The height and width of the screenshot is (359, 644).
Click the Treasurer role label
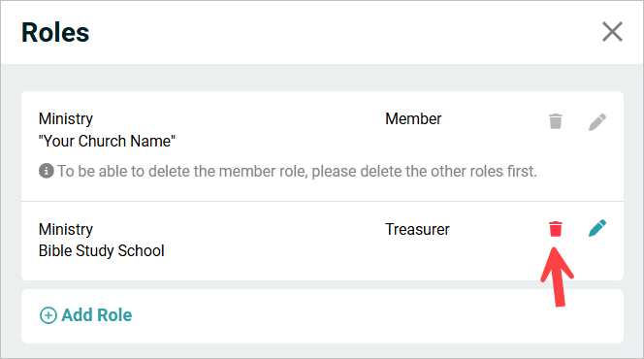click(417, 229)
